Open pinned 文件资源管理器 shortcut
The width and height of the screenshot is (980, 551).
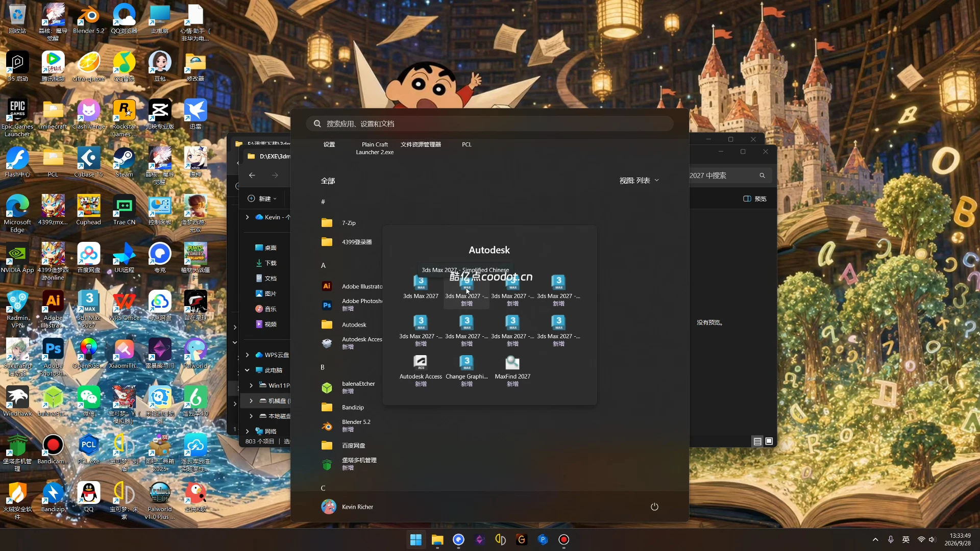coord(421,145)
